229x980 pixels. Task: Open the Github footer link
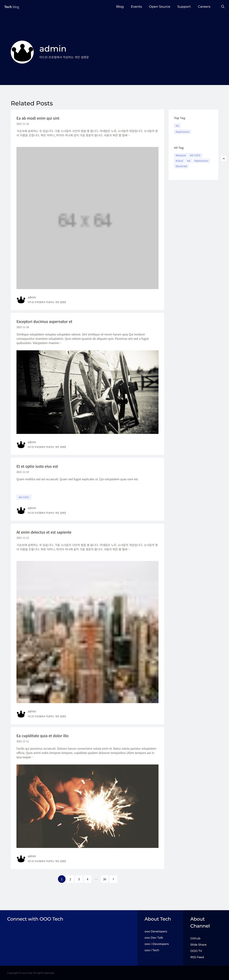click(x=195, y=938)
